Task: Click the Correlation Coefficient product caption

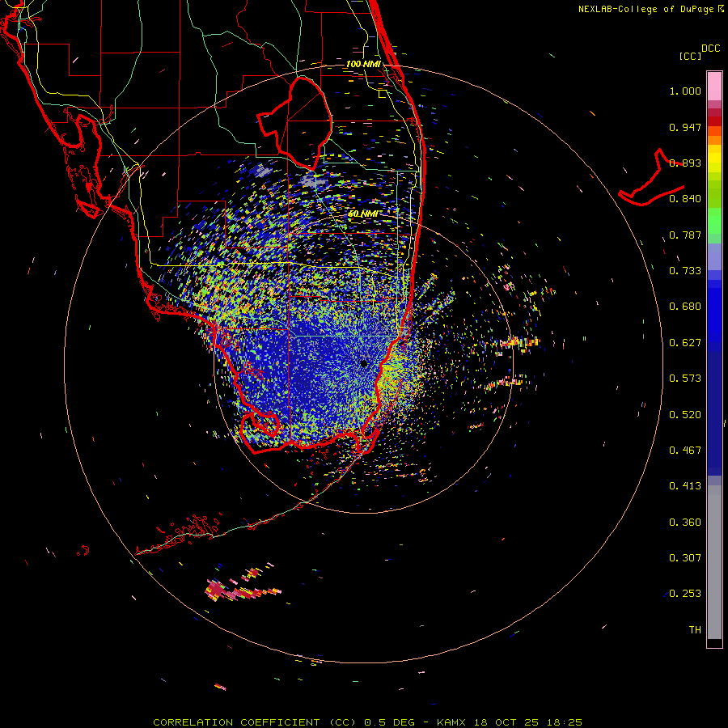Action: pos(367,722)
